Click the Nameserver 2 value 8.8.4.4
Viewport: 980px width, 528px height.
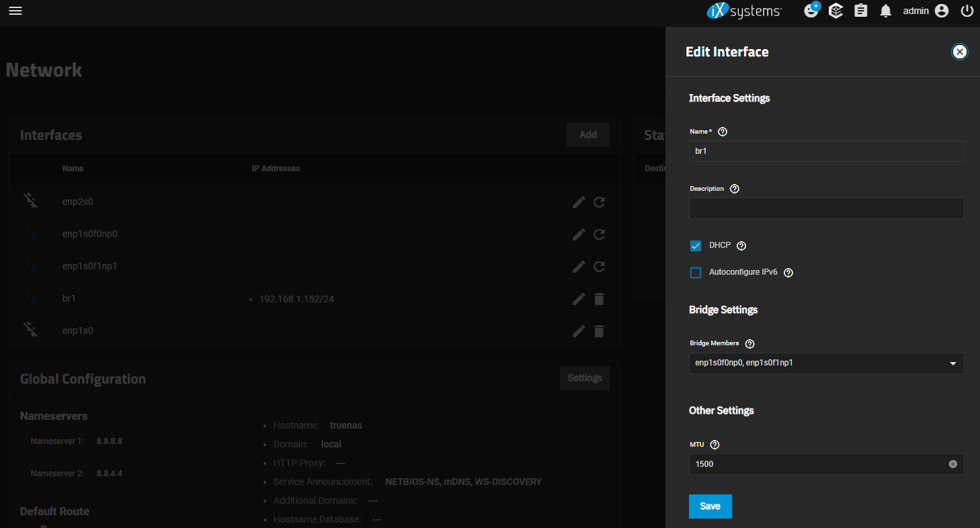tap(110, 474)
